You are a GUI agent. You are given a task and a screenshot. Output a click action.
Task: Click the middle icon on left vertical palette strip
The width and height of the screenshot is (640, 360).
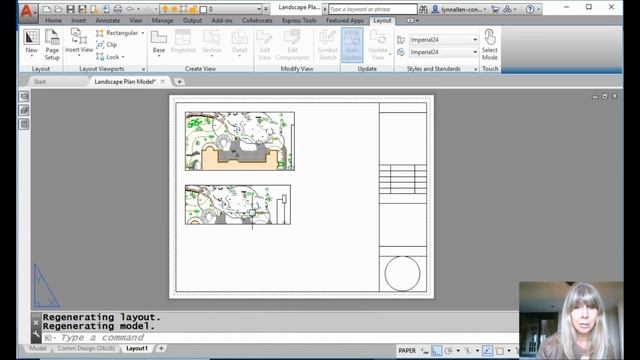(x=24, y=110)
